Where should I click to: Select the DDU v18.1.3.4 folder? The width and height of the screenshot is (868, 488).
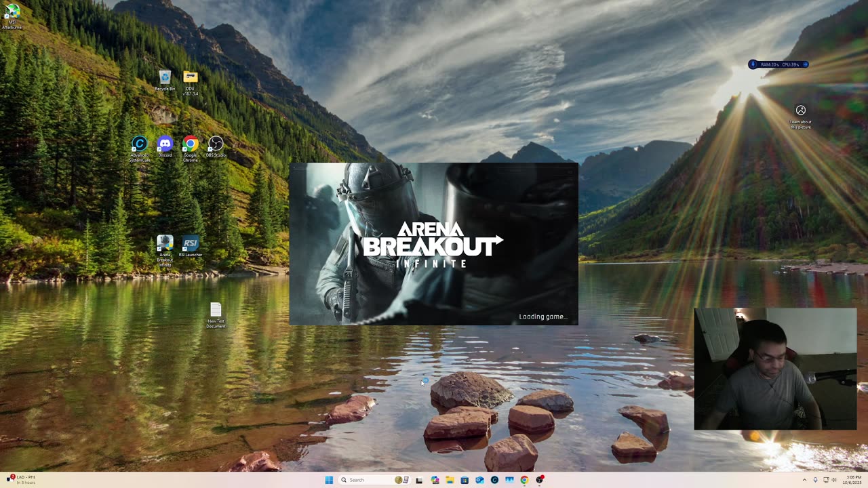point(191,83)
